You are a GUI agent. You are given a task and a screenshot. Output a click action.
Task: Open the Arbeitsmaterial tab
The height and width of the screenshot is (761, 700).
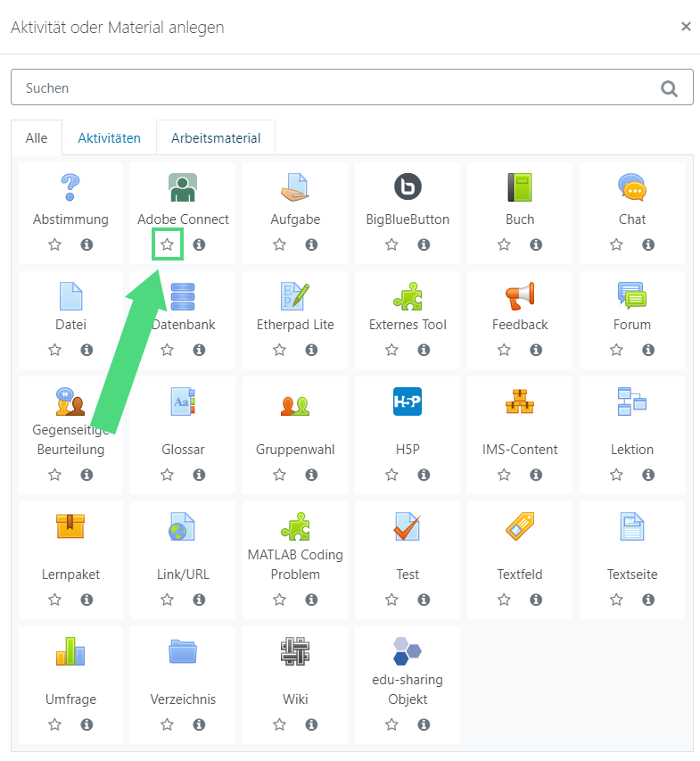point(216,138)
